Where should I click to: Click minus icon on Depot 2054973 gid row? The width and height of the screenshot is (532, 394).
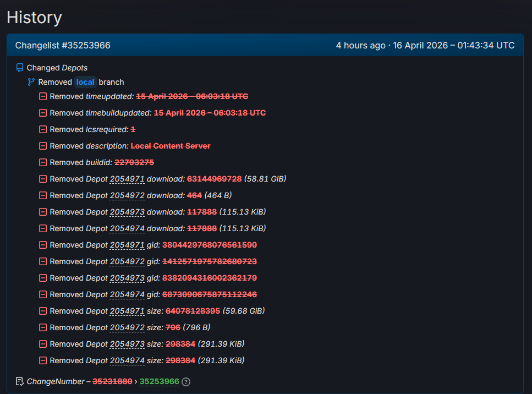coord(43,278)
